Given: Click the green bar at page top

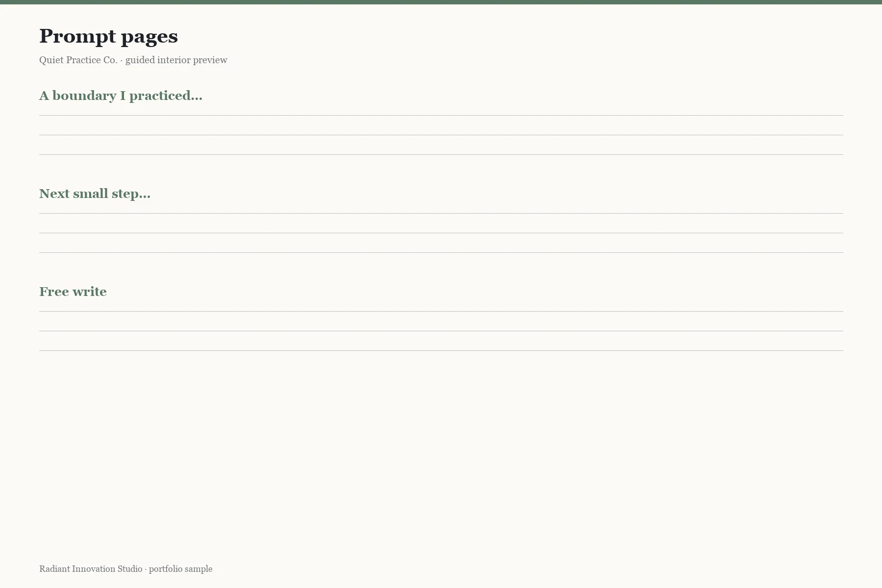Looking at the screenshot, I should click(441, 2).
